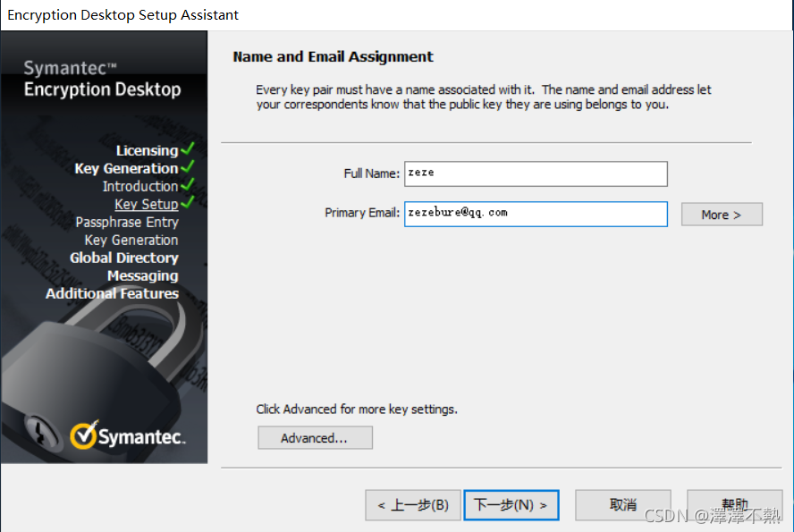Proceed with 下一步(N) button
The image size is (794, 532).
(x=511, y=504)
